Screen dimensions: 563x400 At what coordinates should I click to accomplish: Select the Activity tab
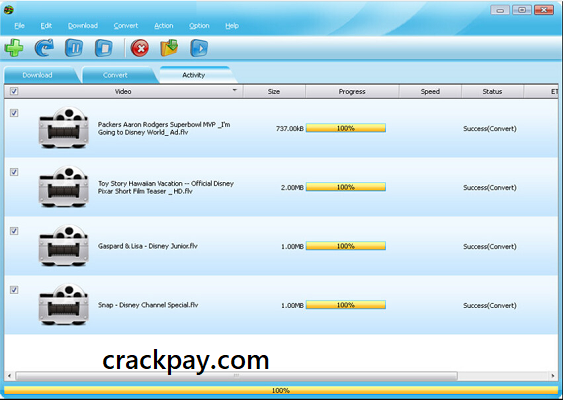[x=196, y=75]
